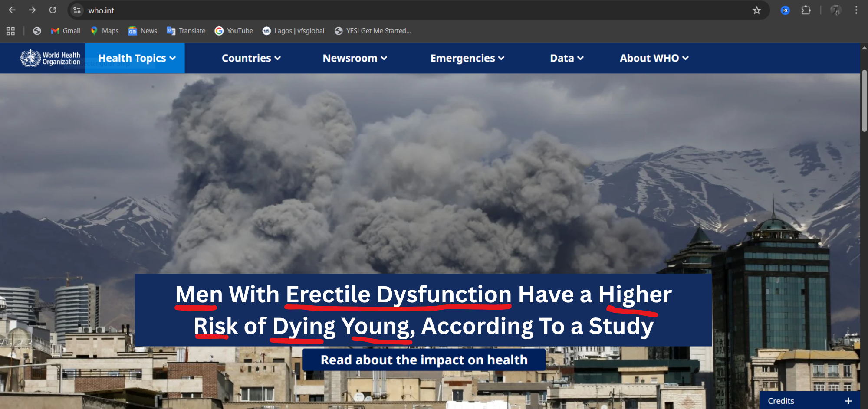Screen dimensions: 868x409
Task: Click Read about the impact on health
Action: 424,360
